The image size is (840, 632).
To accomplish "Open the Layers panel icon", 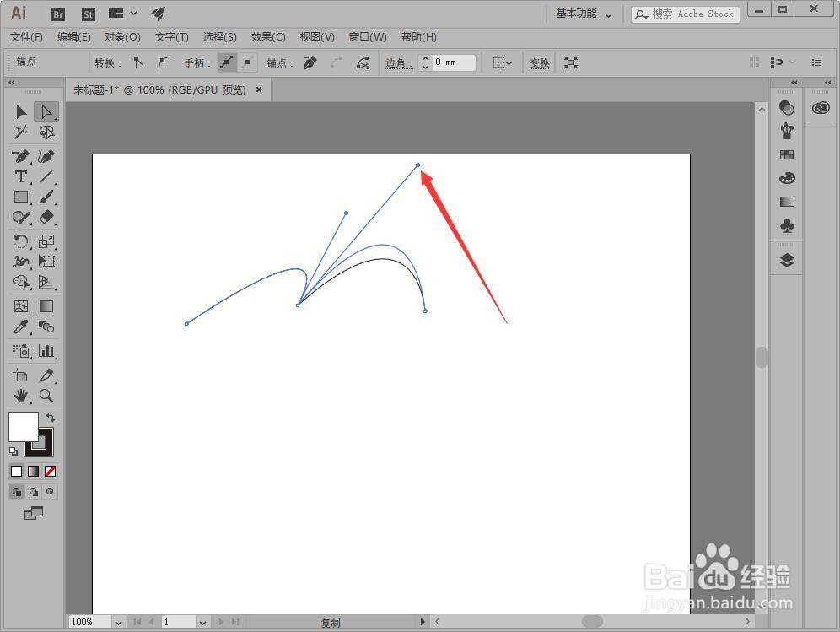I will (x=787, y=261).
